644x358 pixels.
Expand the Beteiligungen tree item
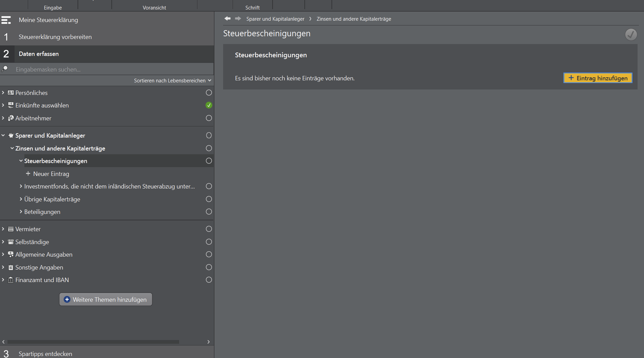pyautogui.click(x=21, y=212)
